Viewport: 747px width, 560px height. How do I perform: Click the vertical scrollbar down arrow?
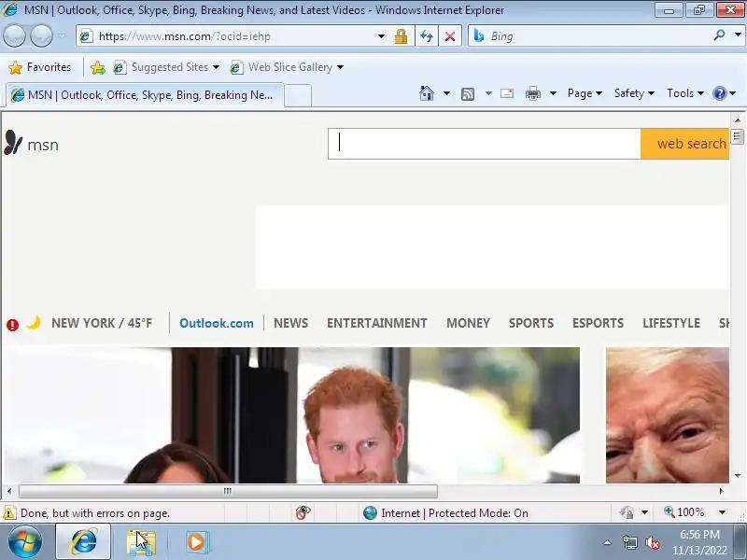738,475
